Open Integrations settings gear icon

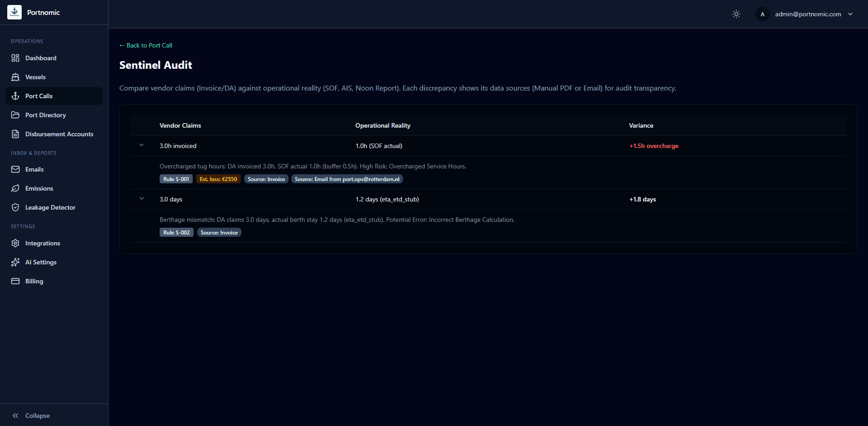15,243
